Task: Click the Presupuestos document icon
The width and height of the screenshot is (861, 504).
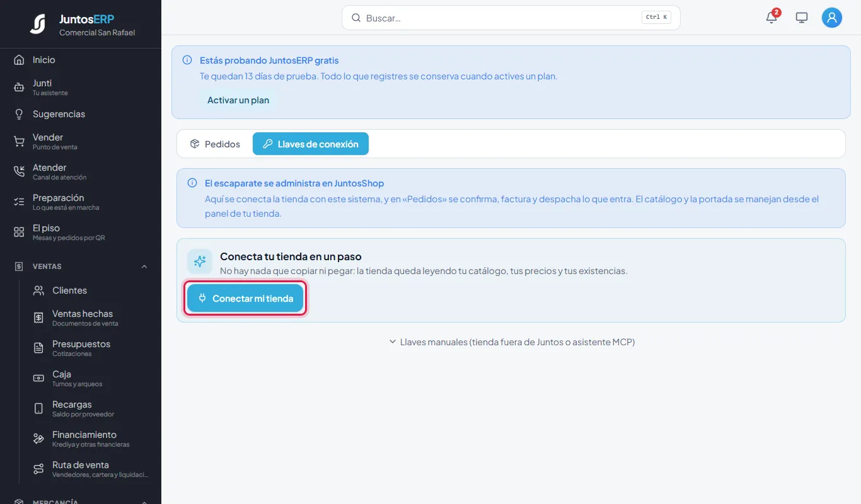Action: [x=38, y=348]
